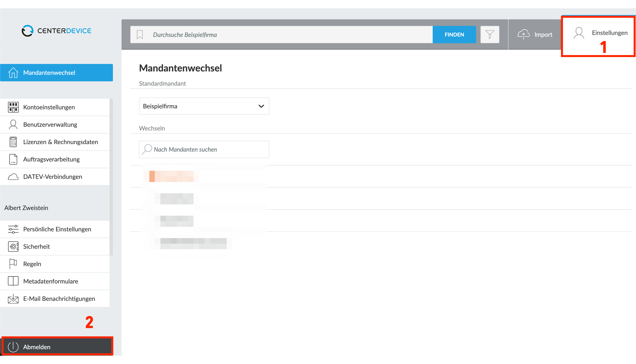Click the Persönliche Einstellungen sliders icon
Image resolution: width=636 pixels, height=364 pixels.
click(x=13, y=229)
